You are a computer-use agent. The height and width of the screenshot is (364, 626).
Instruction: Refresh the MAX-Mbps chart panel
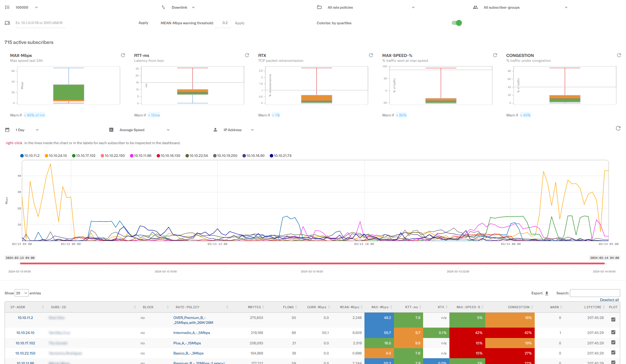pyautogui.click(x=123, y=55)
